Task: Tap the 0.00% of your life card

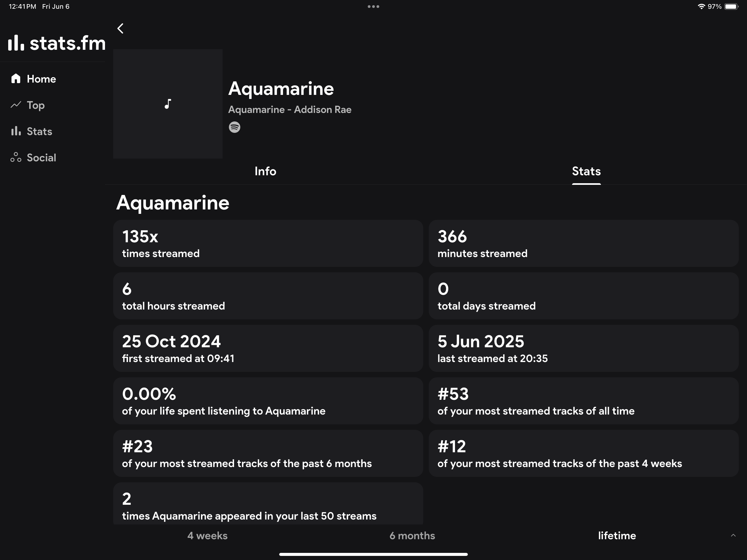Action: coord(268,401)
